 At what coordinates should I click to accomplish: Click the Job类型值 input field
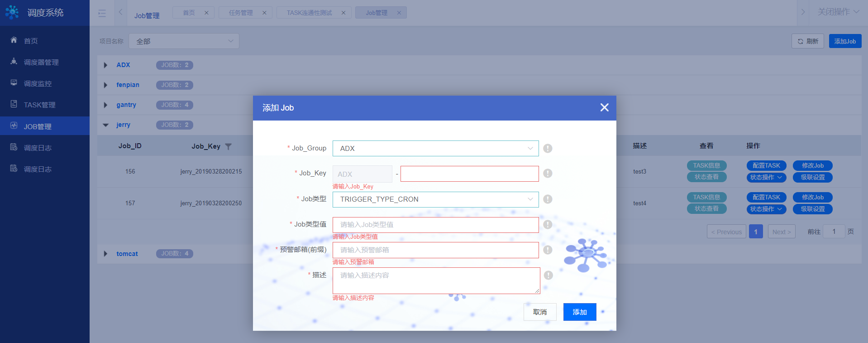(435, 225)
